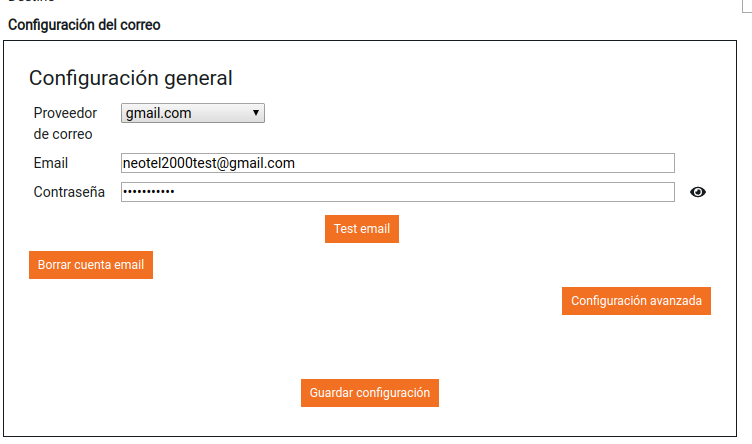Click into the Contraseña password field
Viewport: 752px width, 444px height.
(x=397, y=192)
